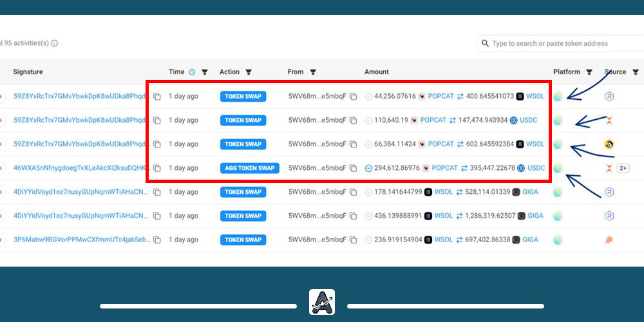Copy From address in the 528,114.01339 GIGA row
Viewport: 644px width, 322px height.
[x=353, y=192]
